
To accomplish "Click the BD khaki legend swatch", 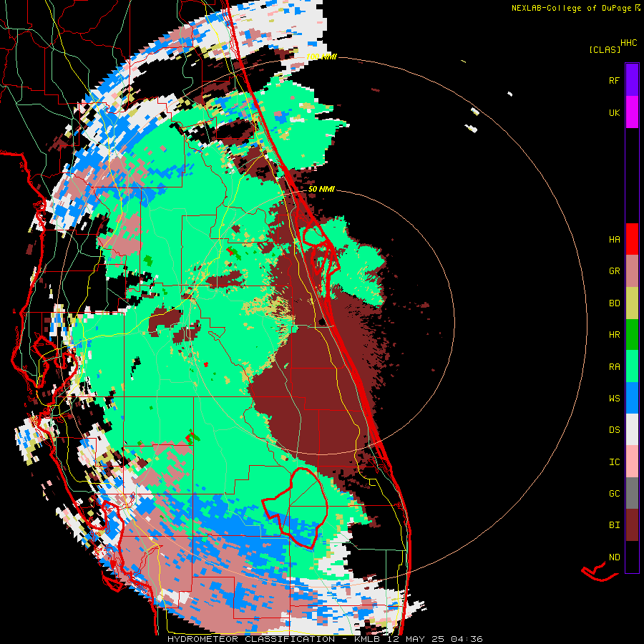I will pyautogui.click(x=632, y=303).
